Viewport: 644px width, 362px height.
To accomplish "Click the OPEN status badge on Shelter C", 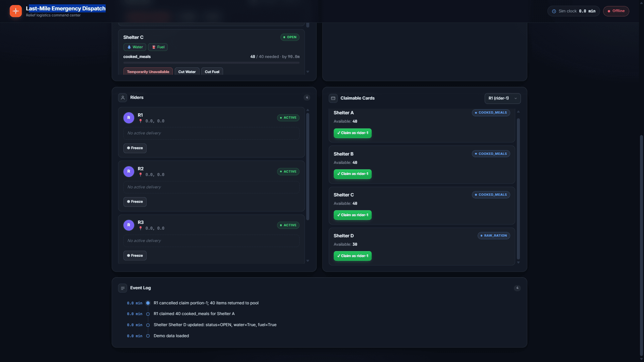I will click(290, 37).
